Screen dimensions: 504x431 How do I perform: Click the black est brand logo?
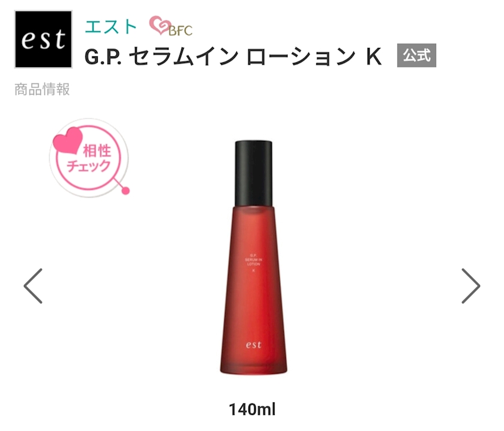(x=43, y=39)
